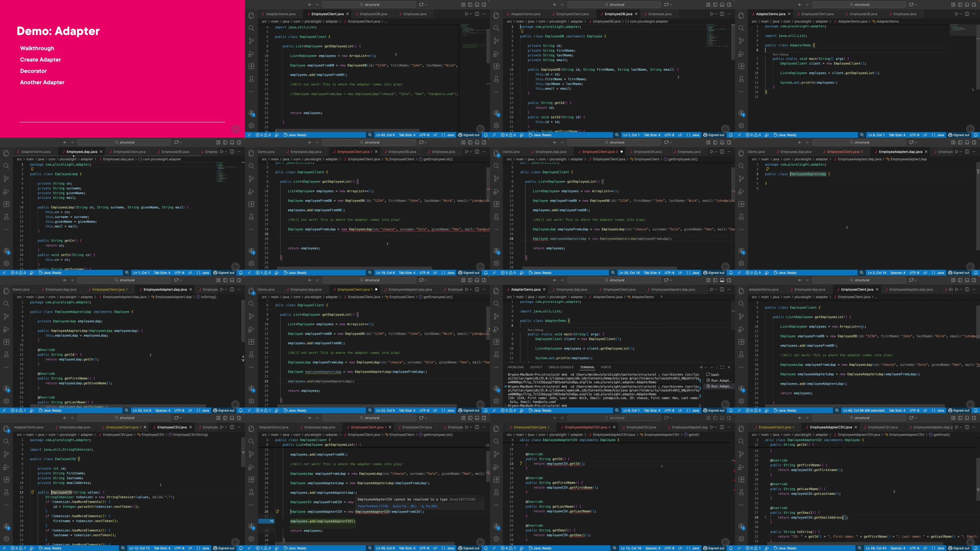Open the launch profile dropdown next to the new terminal plus
The image size is (980, 551).
click(x=706, y=367)
